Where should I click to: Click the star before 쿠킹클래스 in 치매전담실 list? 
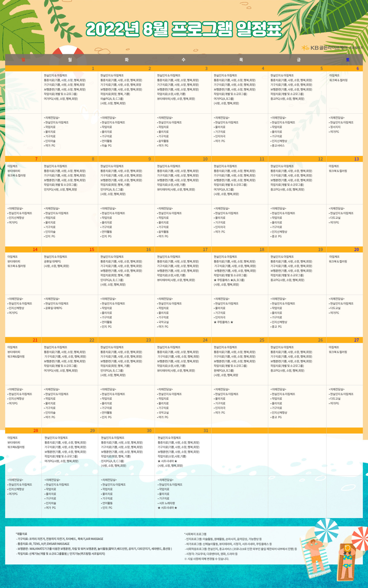(x=215, y=322)
